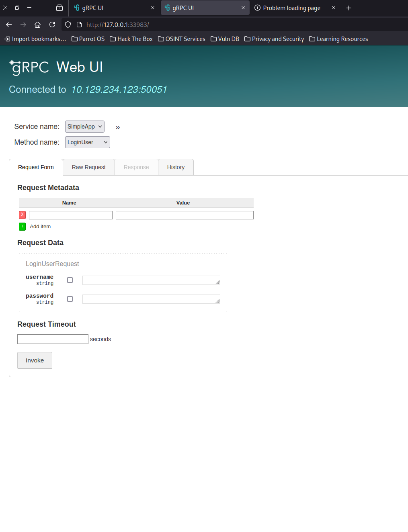The width and height of the screenshot is (408, 532).
Task: Open the Vuln DB bookmarks folder
Action: click(225, 39)
